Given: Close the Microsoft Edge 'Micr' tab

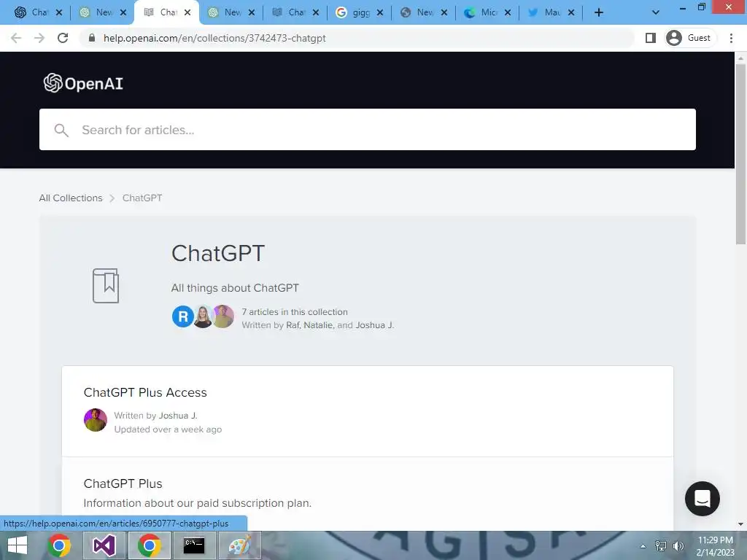Looking at the screenshot, I should (x=508, y=13).
